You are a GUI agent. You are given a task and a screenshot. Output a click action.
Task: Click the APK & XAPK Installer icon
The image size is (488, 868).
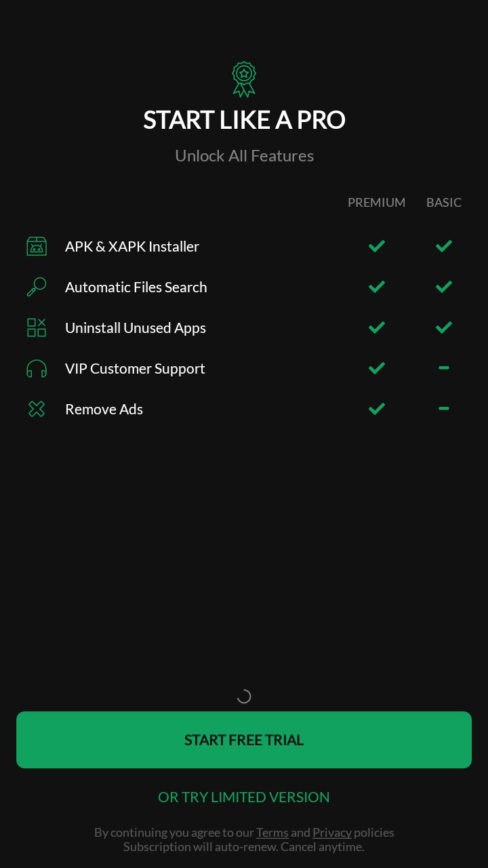[x=37, y=246]
